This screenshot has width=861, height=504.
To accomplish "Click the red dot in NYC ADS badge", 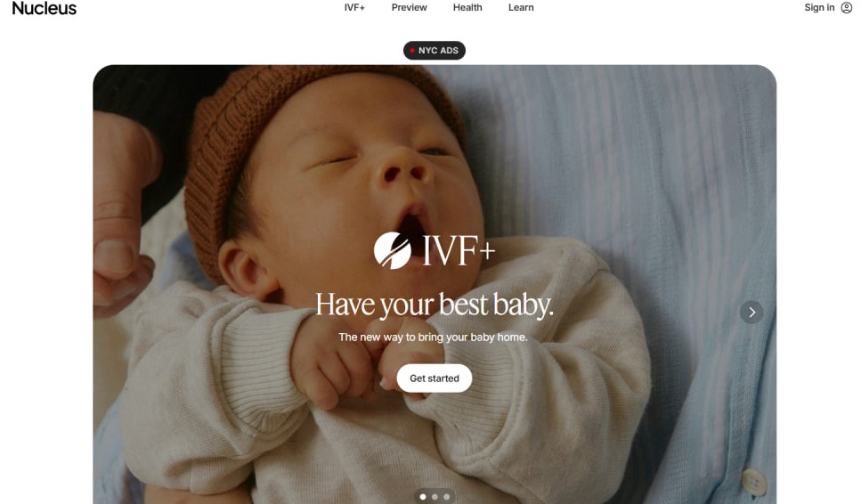I will point(412,51).
